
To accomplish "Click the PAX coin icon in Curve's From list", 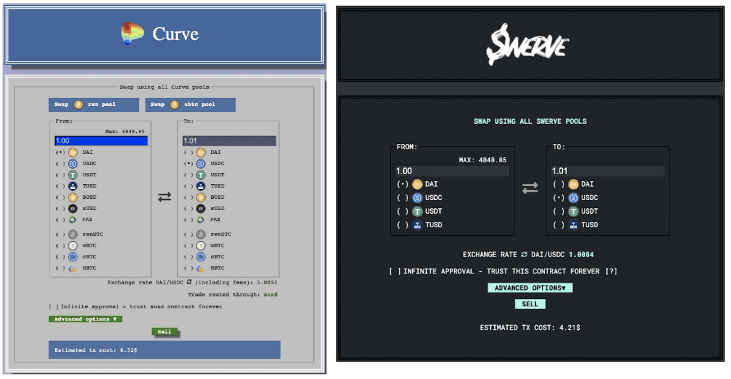I will [73, 220].
